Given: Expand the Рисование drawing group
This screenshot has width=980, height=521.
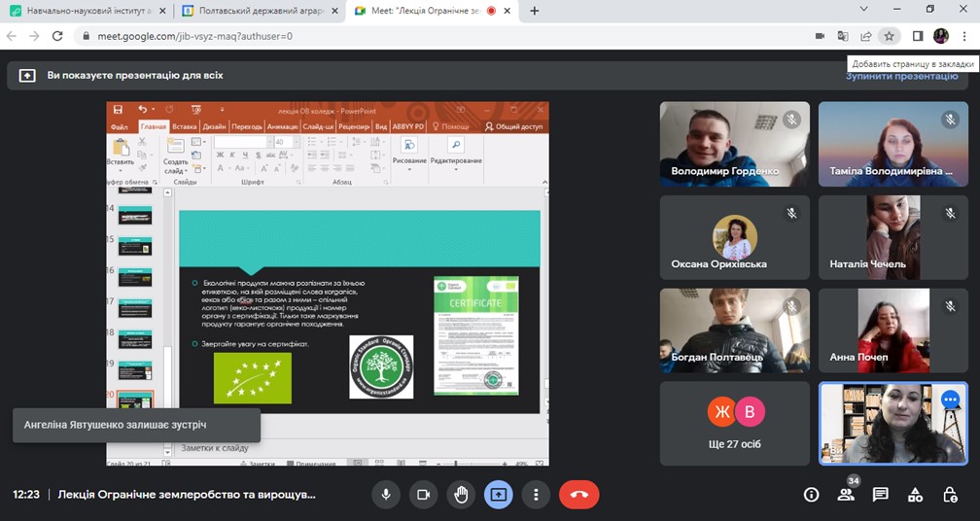Looking at the screenshot, I should pos(409,156).
